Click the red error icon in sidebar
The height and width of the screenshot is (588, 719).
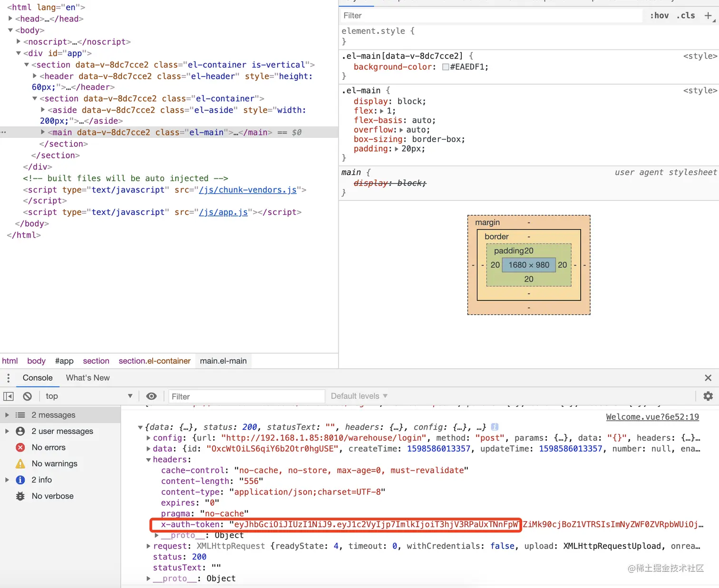coord(20,447)
